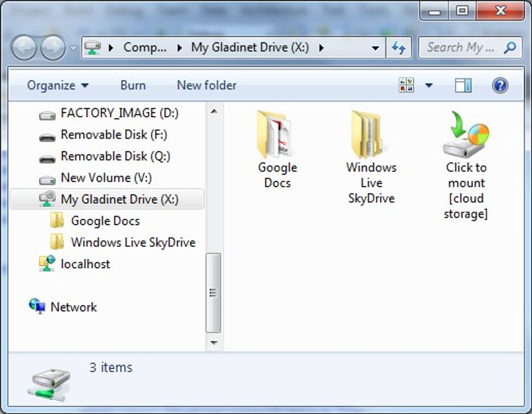Image resolution: width=532 pixels, height=414 pixels.
Task: Open the Organize dropdown menu
Action: click(x=58, y=85)
